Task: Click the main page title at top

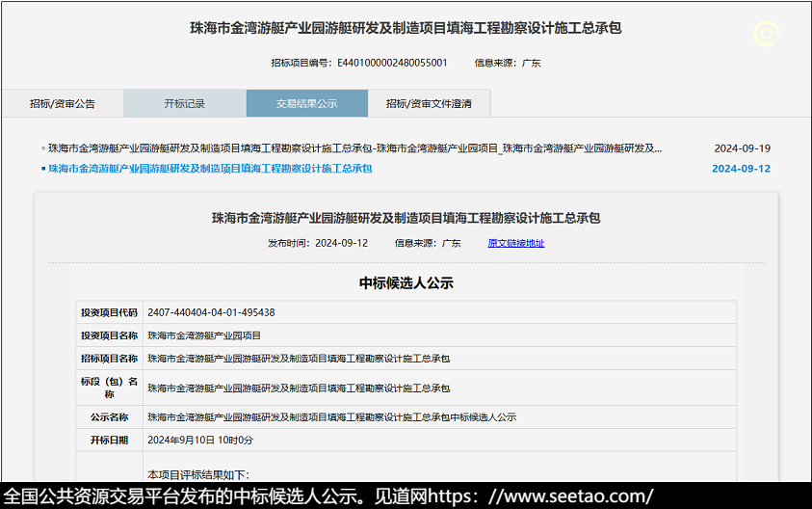Action: pos(406,28)
